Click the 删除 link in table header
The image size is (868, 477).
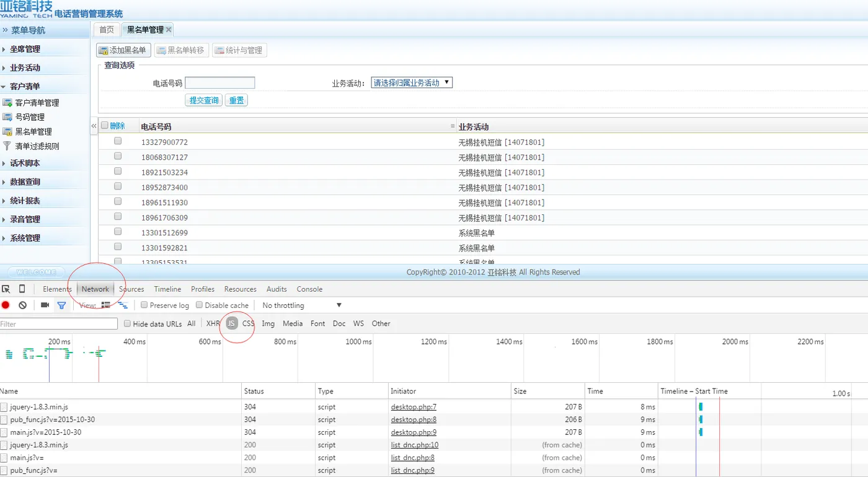click(x=118, y=126)
